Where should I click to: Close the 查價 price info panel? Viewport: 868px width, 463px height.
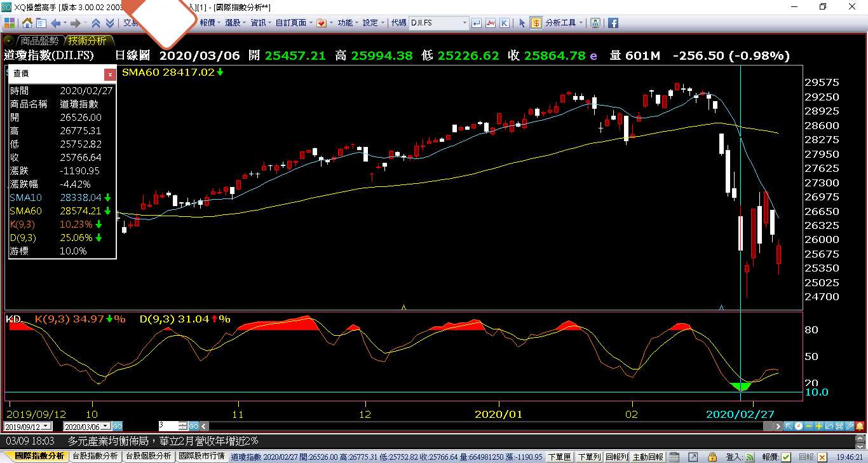click(x=110, y=74)
